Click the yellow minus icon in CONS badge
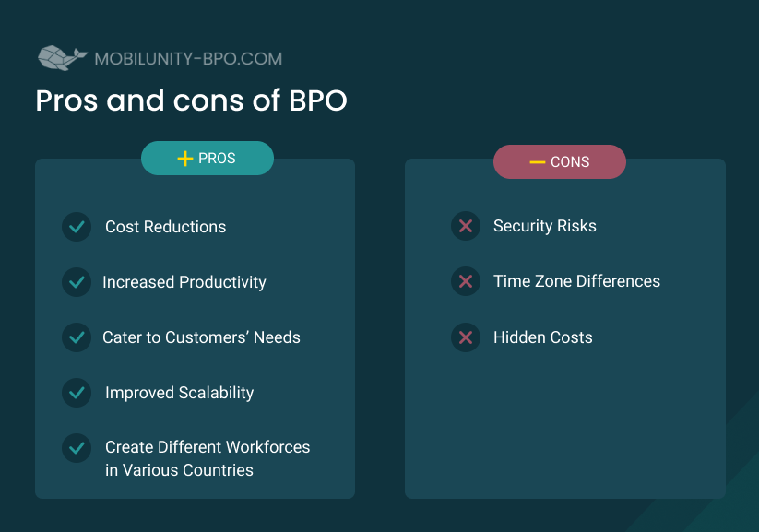The height and width of the screenshot is (532, 759). [538, 162]
